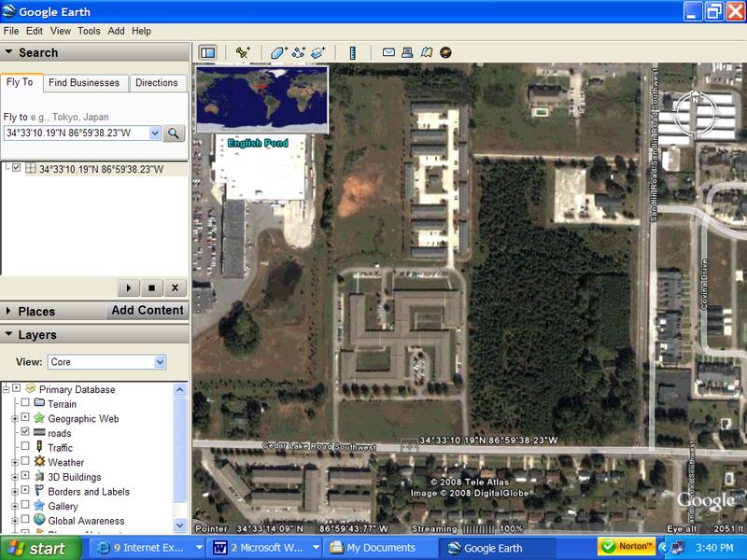Viewport: 747px width, 560px height.
Task: Check the Traffic layer checkbox
Action: point(25,448)
